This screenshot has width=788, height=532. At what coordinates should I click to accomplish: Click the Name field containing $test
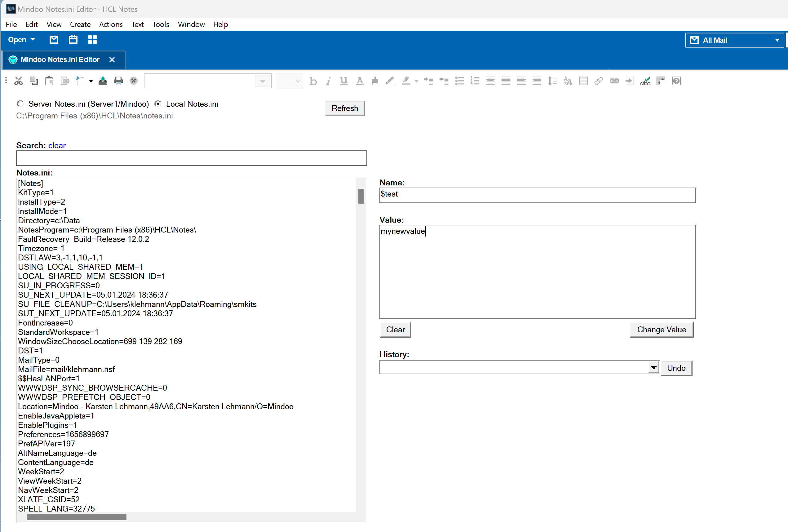[537, 195]
